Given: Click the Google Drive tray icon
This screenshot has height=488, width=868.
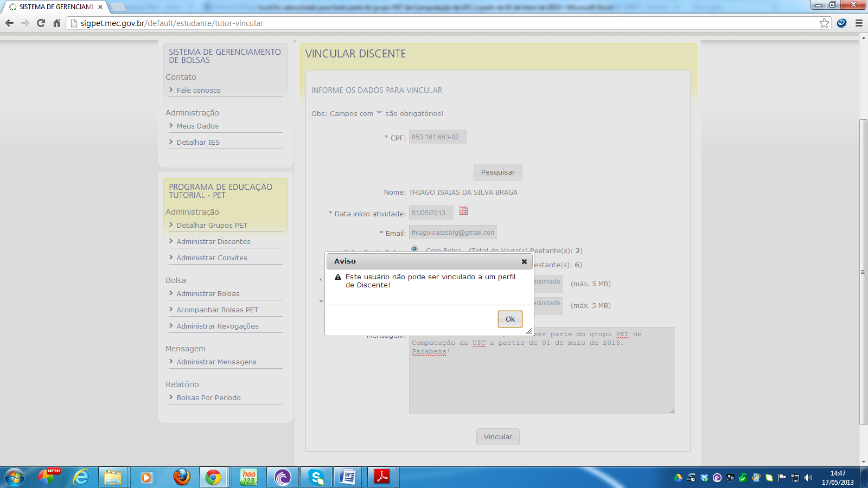Looking at the screenshot, I should [678, 478].
